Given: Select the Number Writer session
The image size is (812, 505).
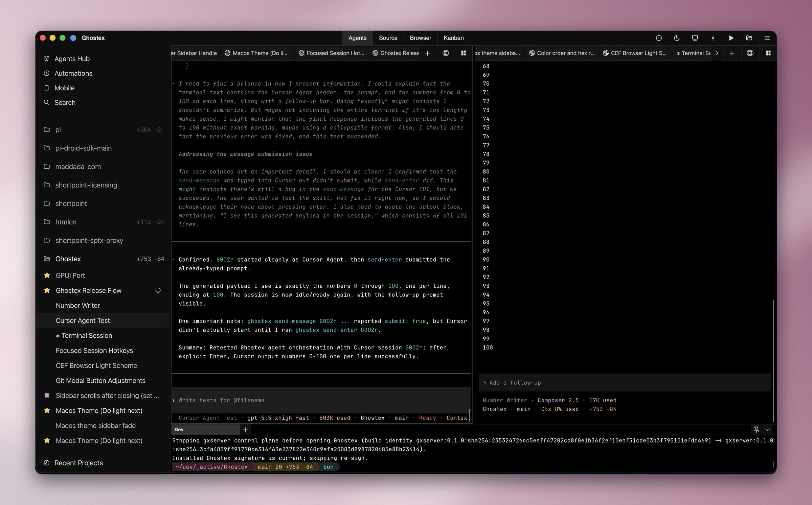Looking at the screenshot, I should click(x=102, y=306).
